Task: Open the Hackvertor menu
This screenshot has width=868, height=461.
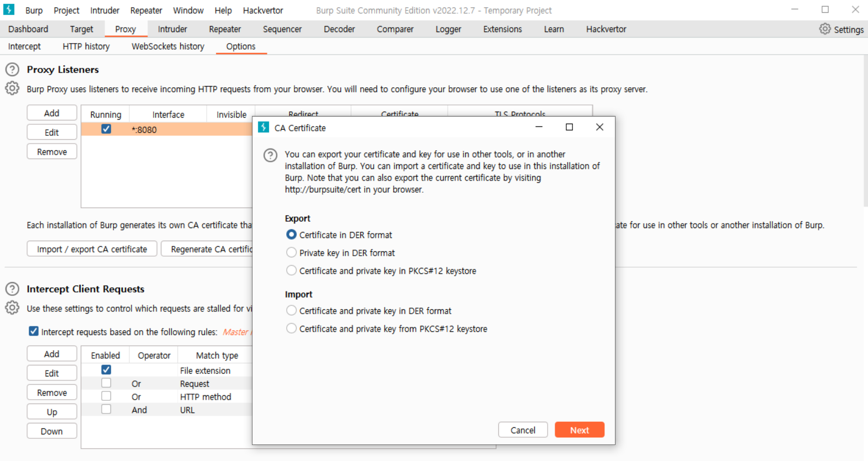Action: (x=263, y=10)
